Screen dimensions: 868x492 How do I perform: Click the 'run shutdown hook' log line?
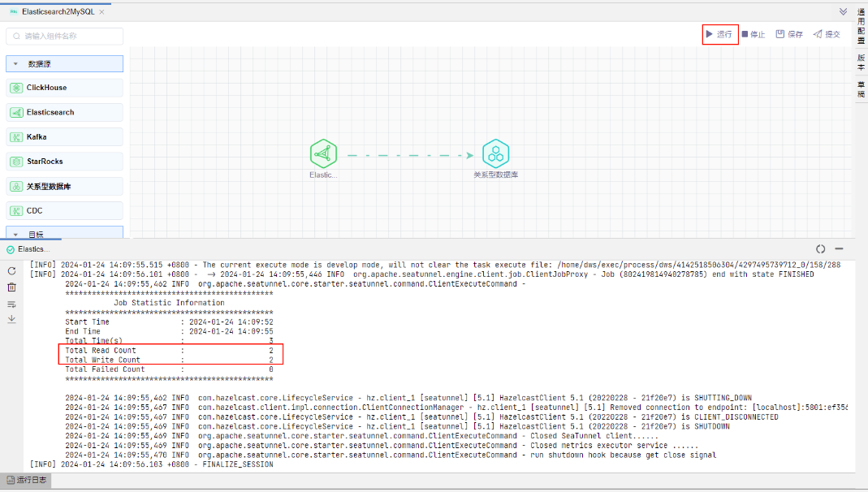click(x=391, y=455)
